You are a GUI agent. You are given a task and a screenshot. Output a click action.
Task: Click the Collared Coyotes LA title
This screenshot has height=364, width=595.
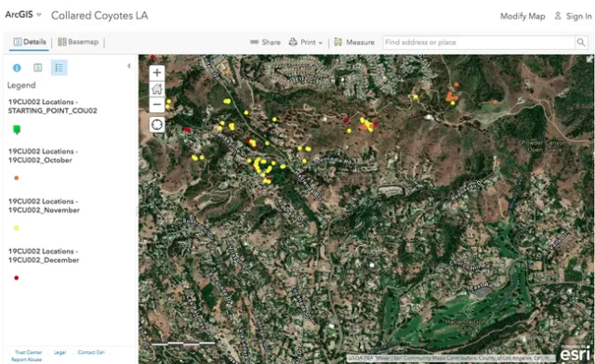tap(99, 16)
